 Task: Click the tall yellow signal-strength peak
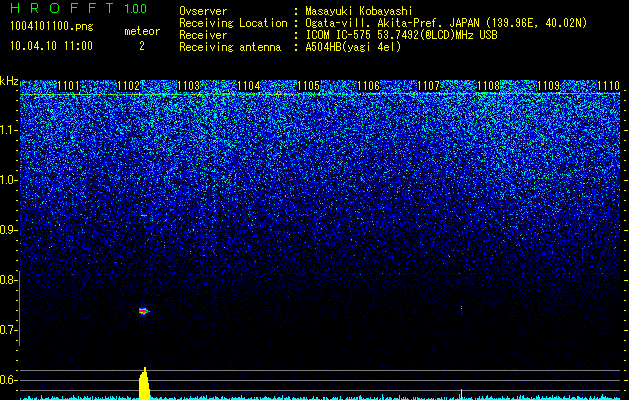coord(144,384)
